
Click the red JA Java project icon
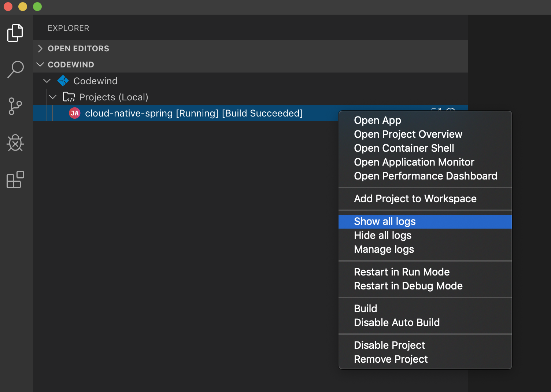[x=75, y=113]
